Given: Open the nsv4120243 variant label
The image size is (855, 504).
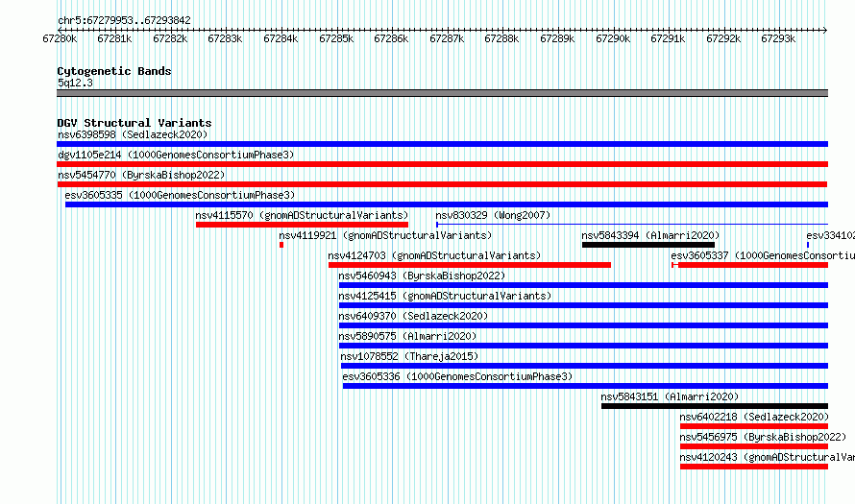Looking at the screenshot, I should 768,457.
